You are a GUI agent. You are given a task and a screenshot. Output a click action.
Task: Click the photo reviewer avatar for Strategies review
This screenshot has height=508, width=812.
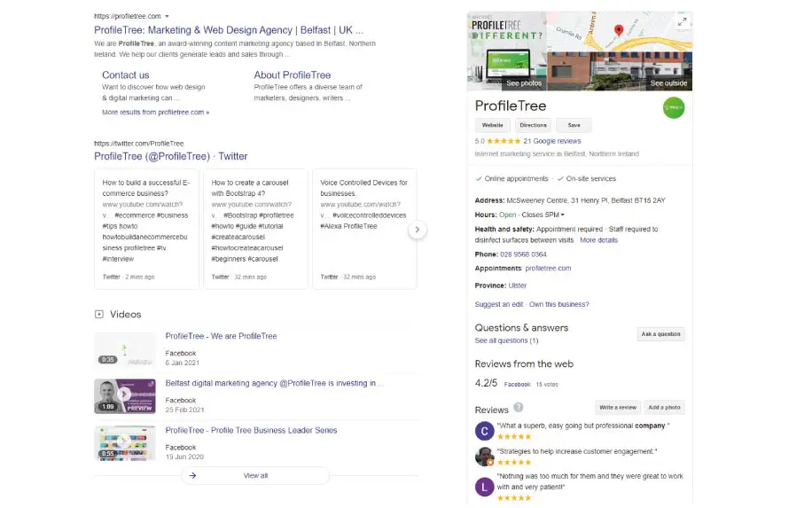(x=484, y=457)
